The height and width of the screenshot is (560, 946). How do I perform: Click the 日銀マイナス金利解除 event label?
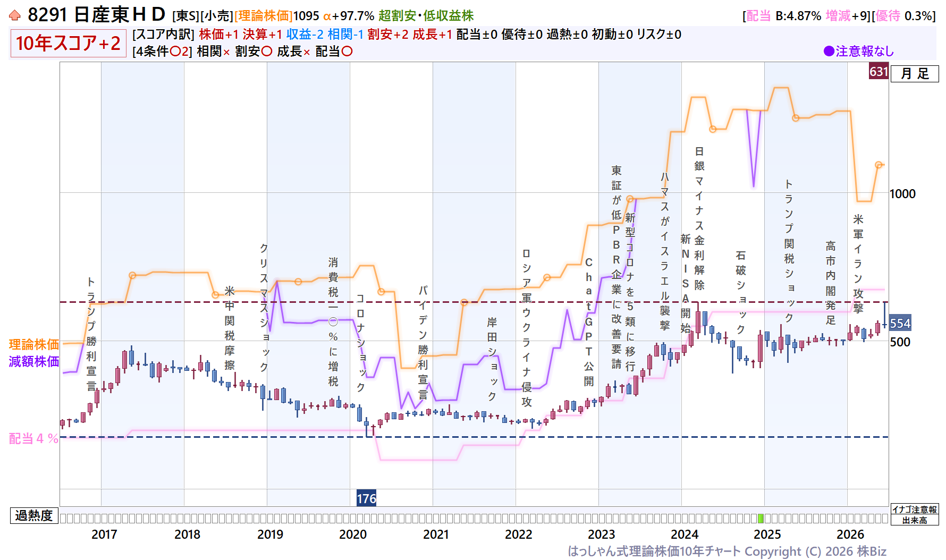click(x=699, y=218)
